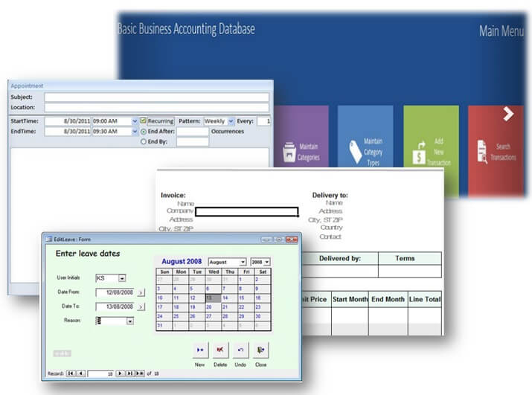Toggle the Recurring checkbox in Appointment
The width and height of the screenshot is (532, 395).
pos(143,121)
